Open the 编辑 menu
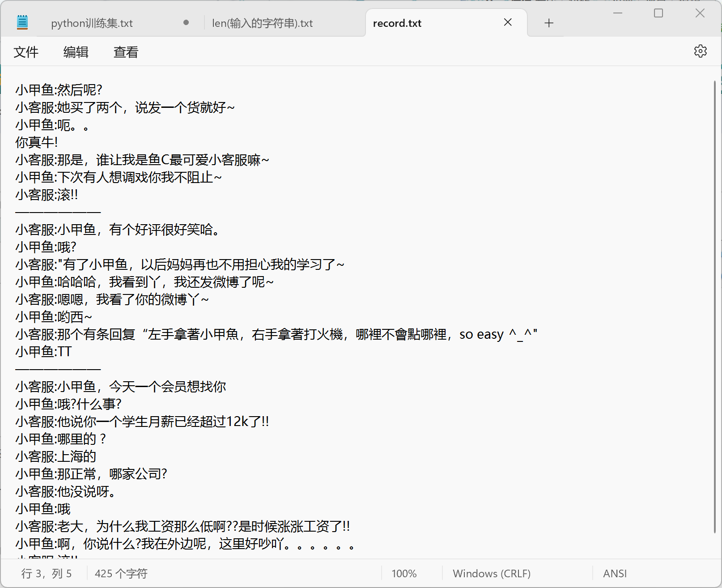 click(76, 52)
